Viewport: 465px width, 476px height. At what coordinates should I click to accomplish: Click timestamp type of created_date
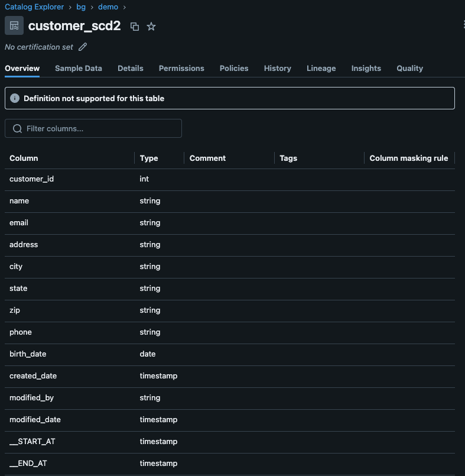[158, 376]
